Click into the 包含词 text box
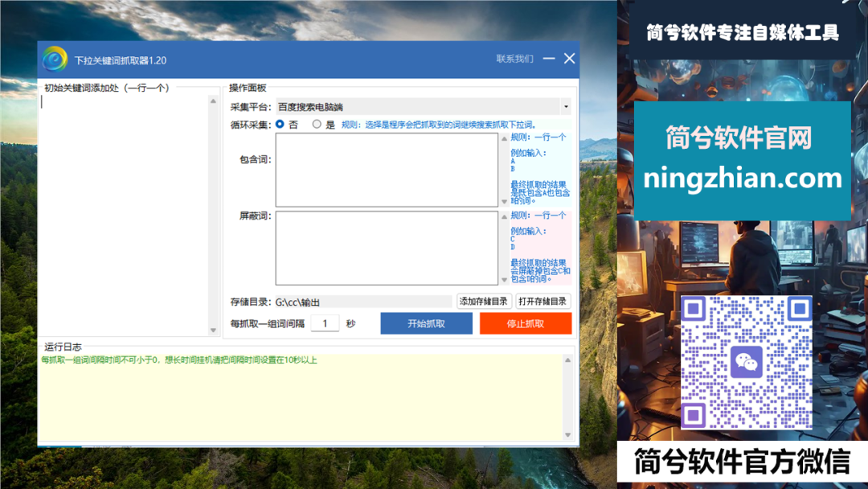Image resolution: width=868 pixels, height=489 pixels. (387, 170)
